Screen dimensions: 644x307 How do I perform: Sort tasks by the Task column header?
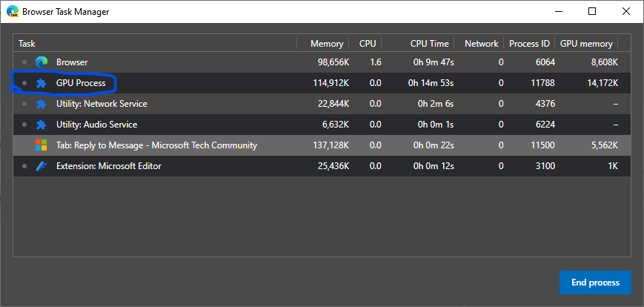coord(27,44)
